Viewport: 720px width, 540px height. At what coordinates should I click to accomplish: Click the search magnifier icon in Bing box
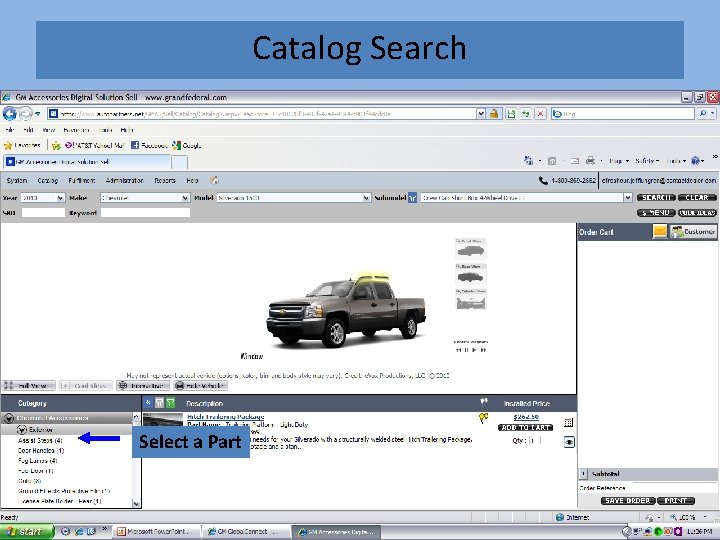(703, 113)
